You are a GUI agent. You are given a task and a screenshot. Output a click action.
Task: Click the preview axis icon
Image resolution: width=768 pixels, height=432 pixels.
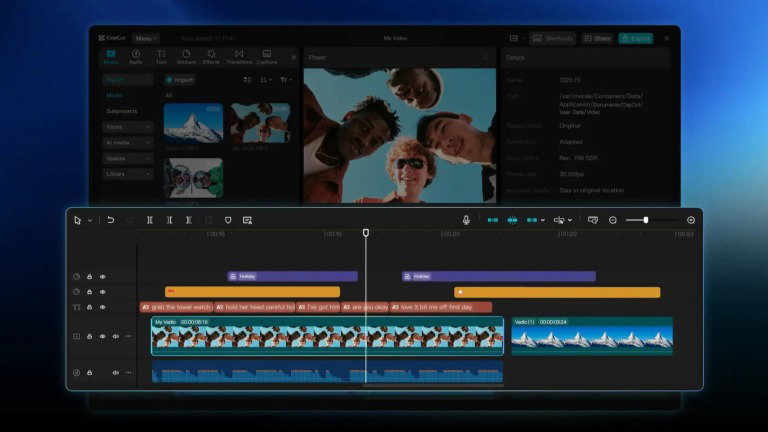(x=559, y=220)
